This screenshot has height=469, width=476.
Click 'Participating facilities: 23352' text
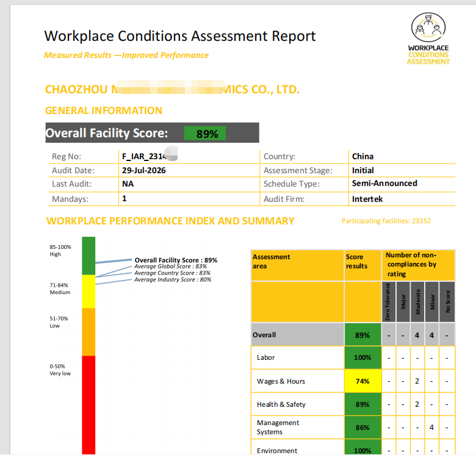pos(386,221)
